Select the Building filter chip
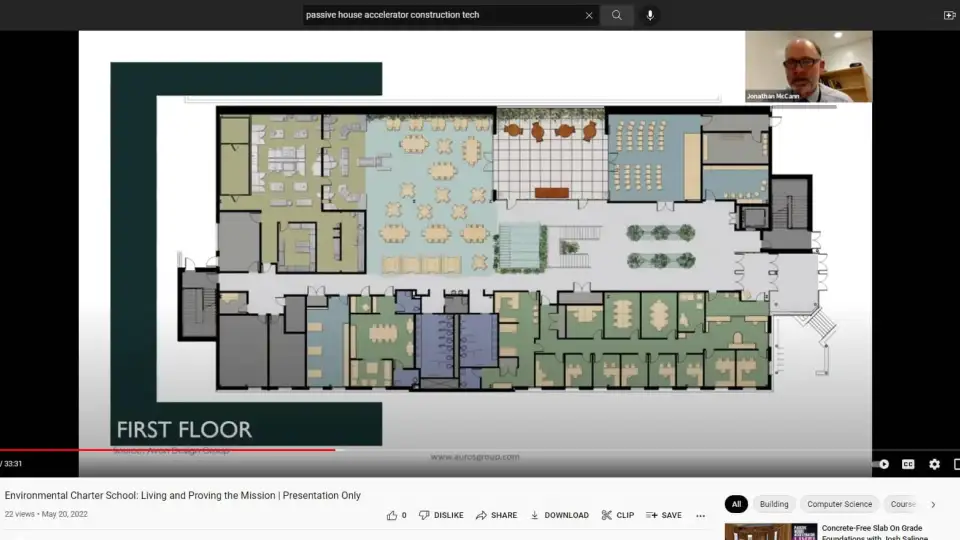The image size is (960, 540). click(773, 504)
